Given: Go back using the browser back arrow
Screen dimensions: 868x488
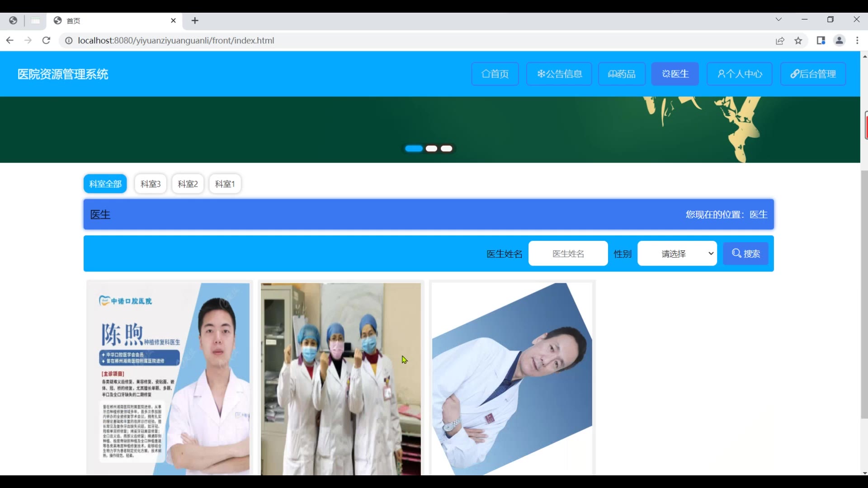Looking at the screenshot, I should 10,41.
